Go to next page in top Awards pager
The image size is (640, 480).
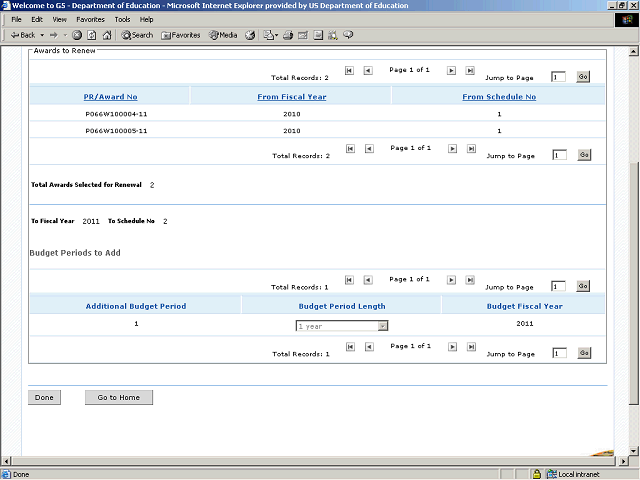pyautogui.click(x=451, y=71)
